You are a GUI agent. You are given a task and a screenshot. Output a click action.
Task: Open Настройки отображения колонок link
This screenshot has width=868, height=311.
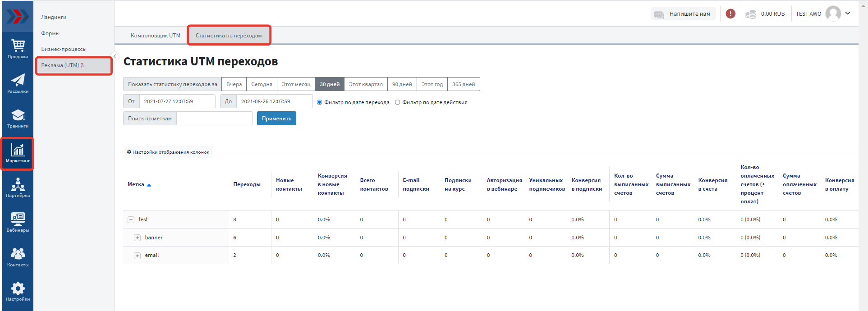168,152
